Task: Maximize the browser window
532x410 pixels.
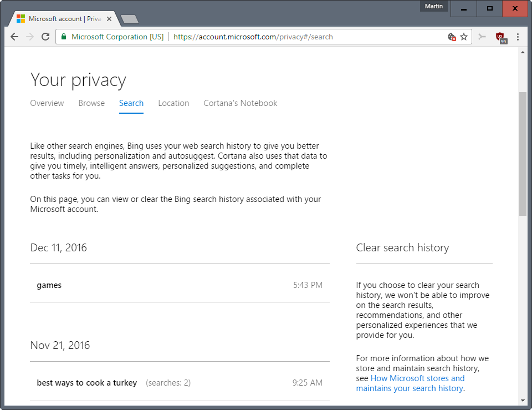Action: pyautogui.click(x=489, y=8)
